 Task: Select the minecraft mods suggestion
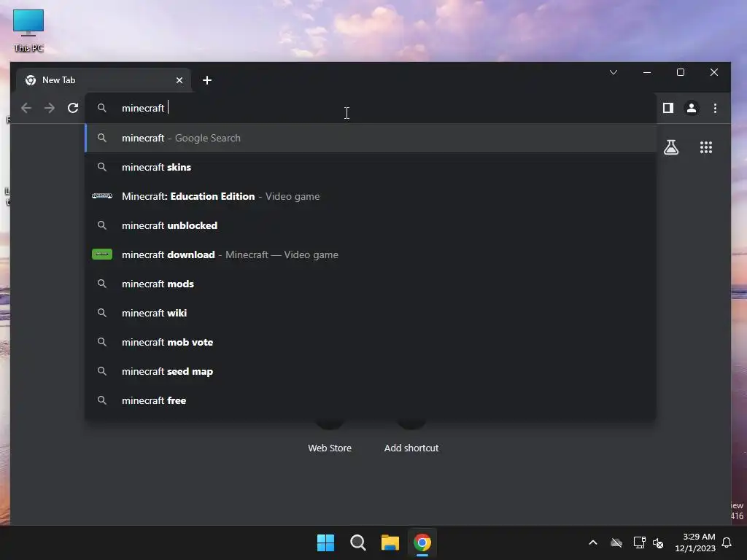tap(371, 284)
